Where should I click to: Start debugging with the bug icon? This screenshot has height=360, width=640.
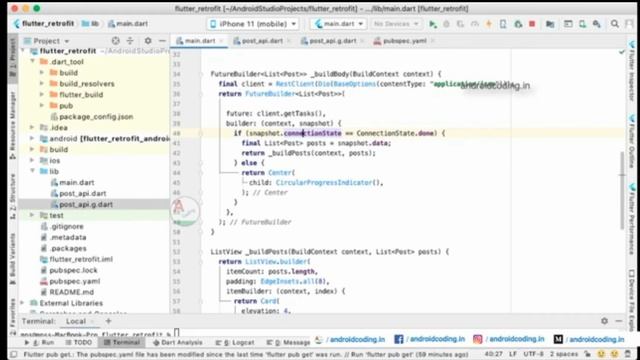click(447, 24)
